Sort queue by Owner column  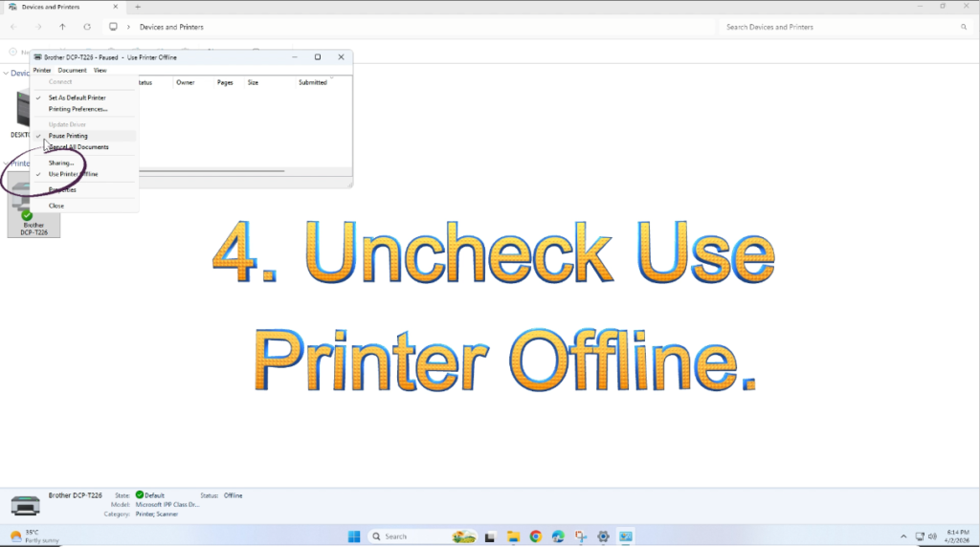185,82
